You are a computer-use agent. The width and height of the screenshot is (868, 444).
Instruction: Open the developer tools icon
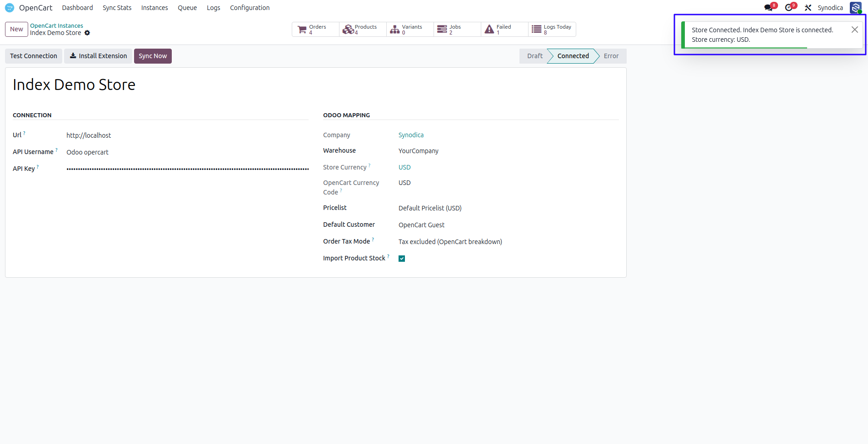click(x=808, y=8)
